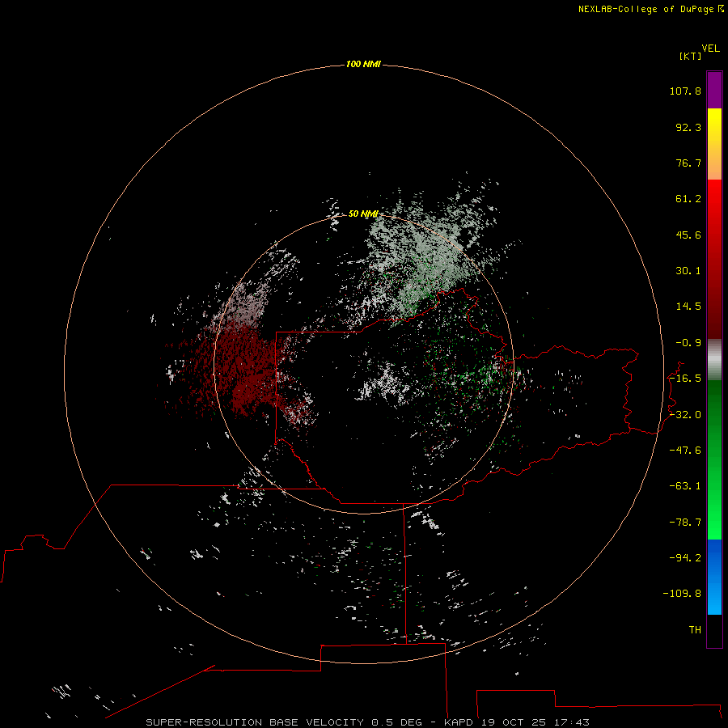This screenshot has width=728, height=728.
Task: Click the 100 NMI range ring label
Action: [x=363, y=64]
